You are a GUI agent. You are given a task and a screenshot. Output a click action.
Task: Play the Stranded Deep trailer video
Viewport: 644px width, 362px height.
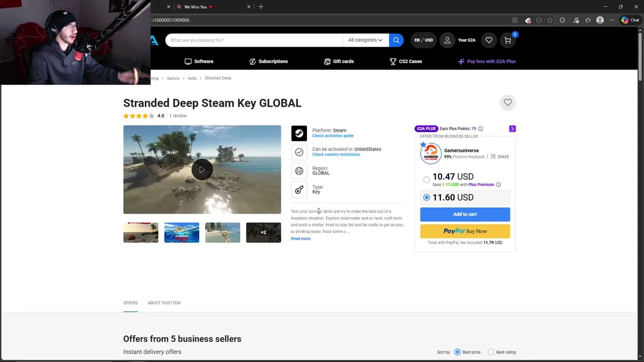click(202, 169)
